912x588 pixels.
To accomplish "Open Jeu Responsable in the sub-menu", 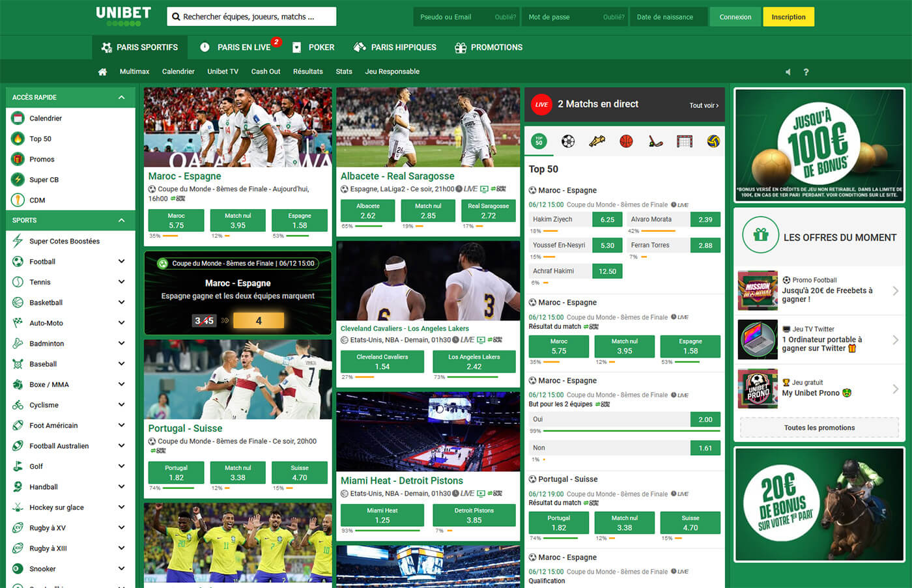I will tap(392, 72).
